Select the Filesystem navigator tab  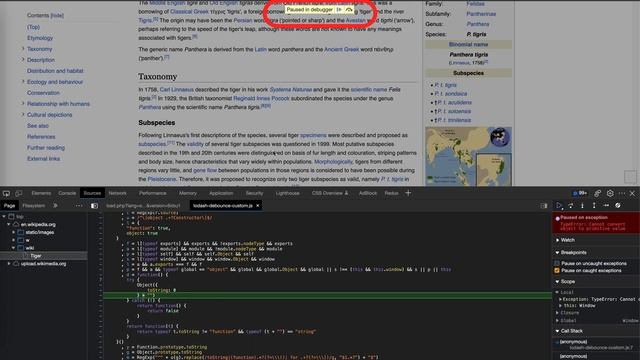click(34, 206)
